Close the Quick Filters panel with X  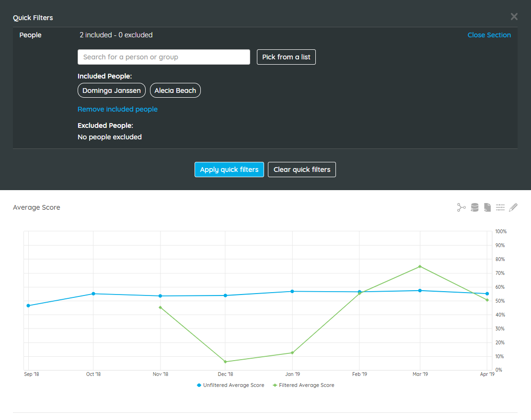[514, 17]
